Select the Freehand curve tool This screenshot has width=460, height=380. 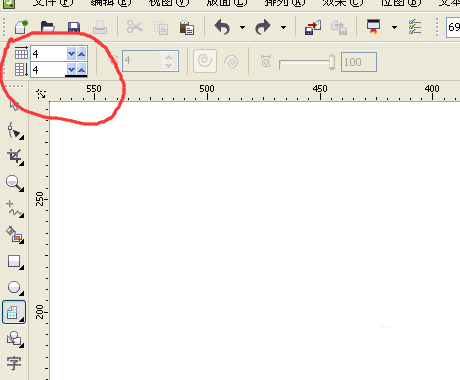15,209
